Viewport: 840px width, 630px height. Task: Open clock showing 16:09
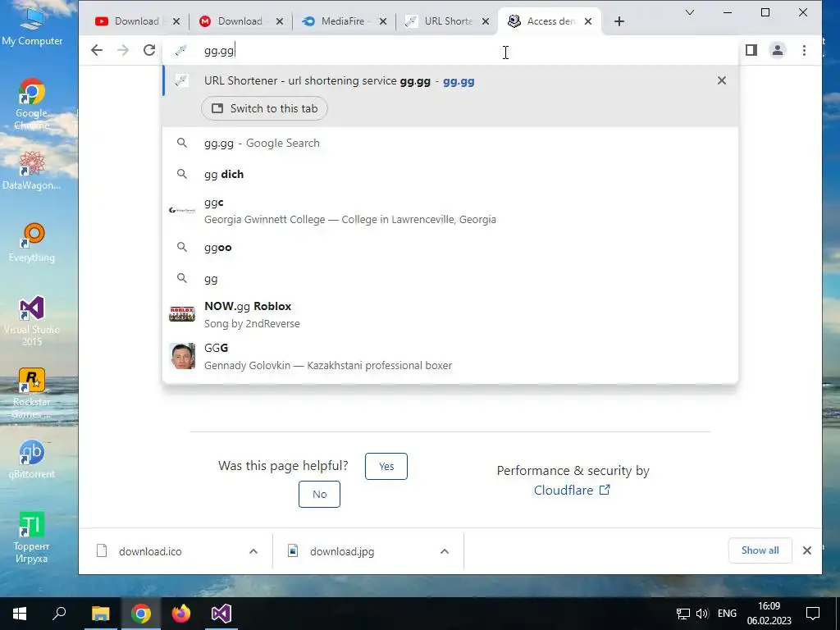click(x=769, y=614)
